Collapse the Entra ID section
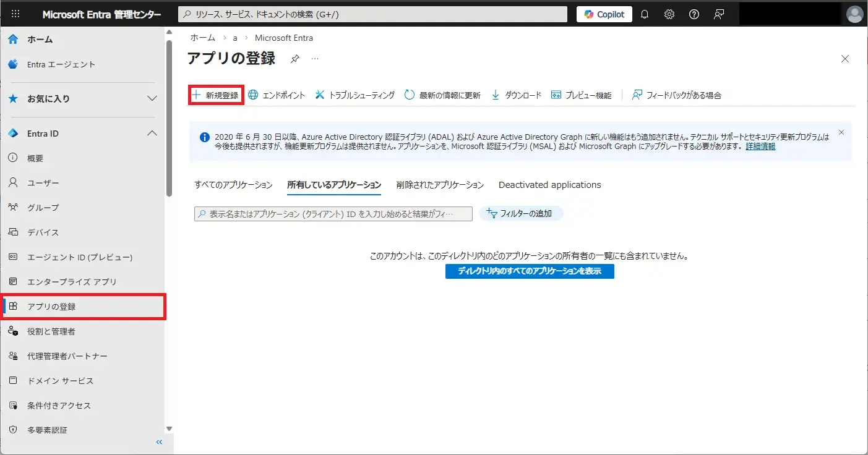 [x=152, y=134]
